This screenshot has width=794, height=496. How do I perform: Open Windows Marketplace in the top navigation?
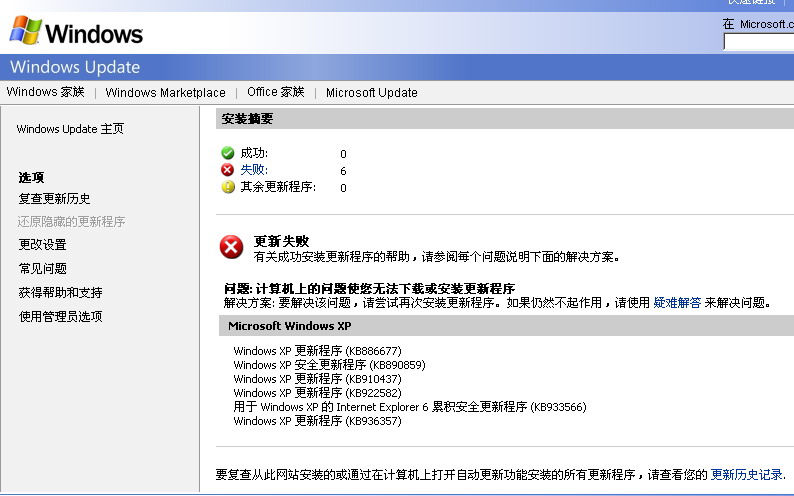165,93
